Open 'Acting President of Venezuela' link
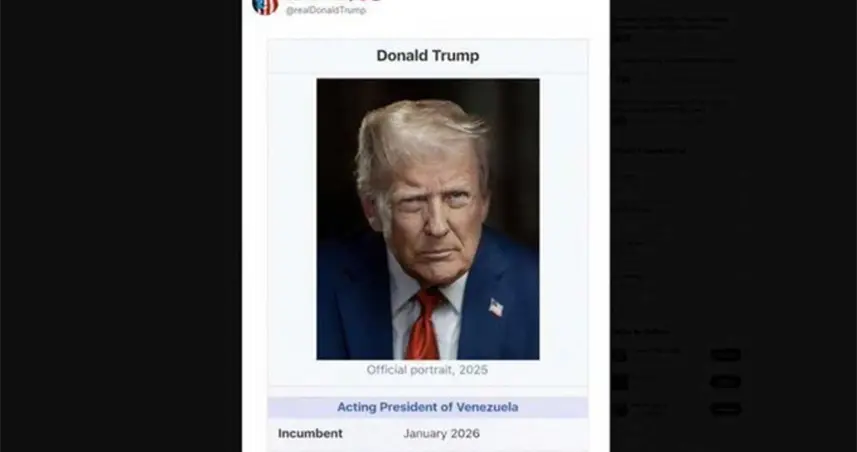Viewport: 857px width, 452px height. [427, 407]
